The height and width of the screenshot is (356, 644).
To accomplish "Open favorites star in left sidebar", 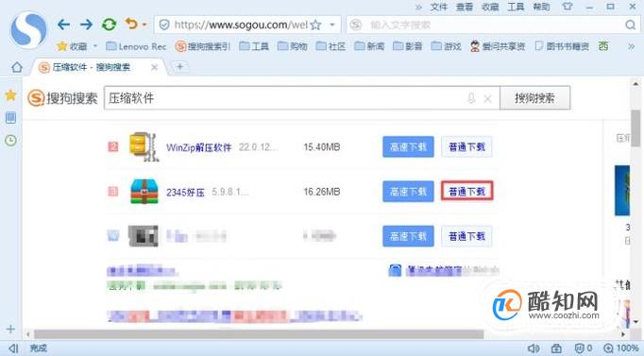I will pyautogui.click(x=10, y=95).
